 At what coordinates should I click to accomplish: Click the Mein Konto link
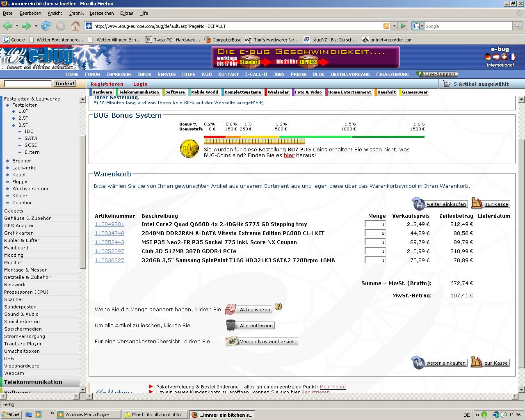tap(333, 387)
